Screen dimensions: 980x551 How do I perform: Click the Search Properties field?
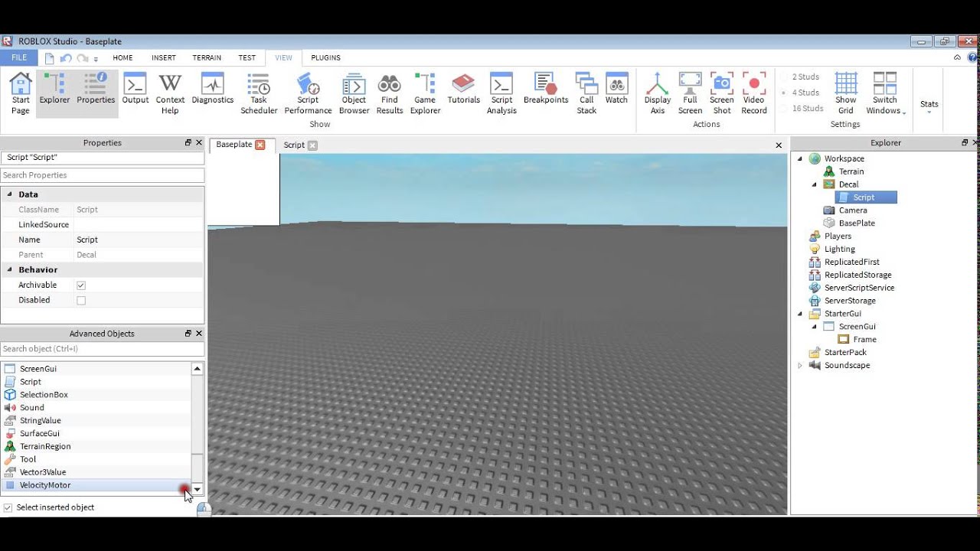click(x=102, y=175)
